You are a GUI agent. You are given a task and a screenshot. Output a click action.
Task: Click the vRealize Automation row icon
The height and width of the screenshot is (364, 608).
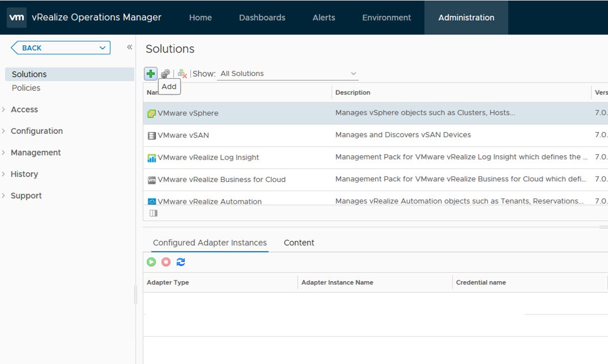pos(152,201)
